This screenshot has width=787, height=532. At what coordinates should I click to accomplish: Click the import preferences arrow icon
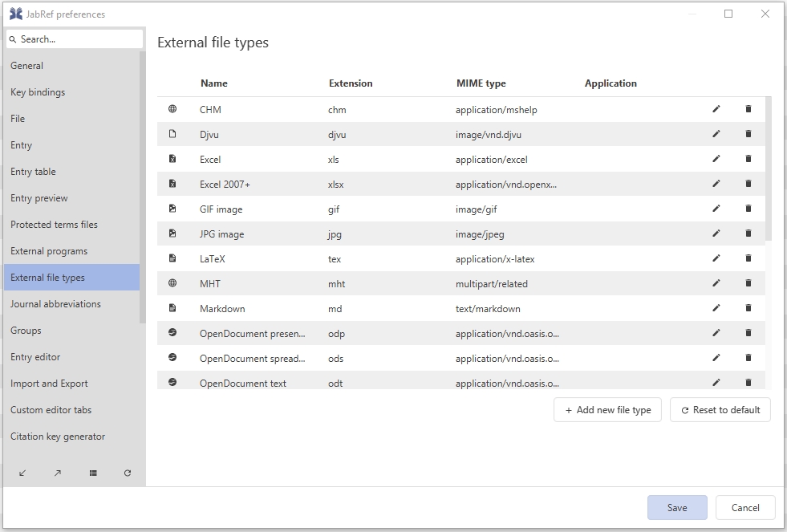pos(22,473)
